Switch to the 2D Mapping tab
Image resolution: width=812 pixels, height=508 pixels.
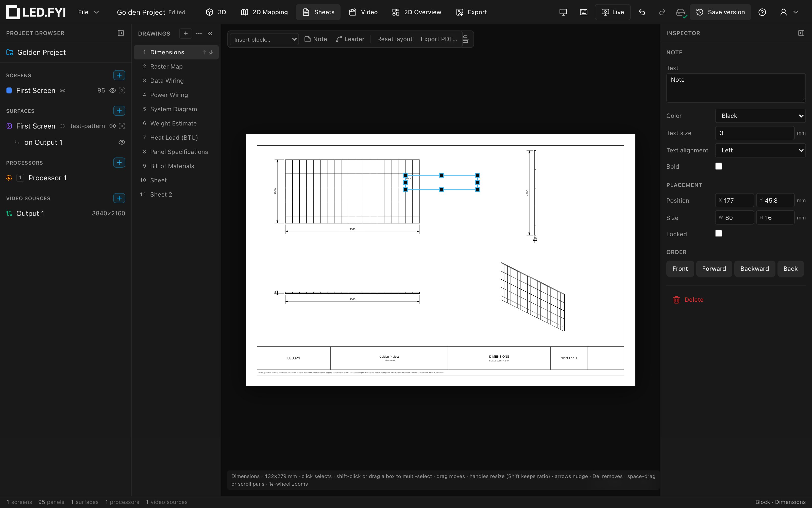[264, 12]
